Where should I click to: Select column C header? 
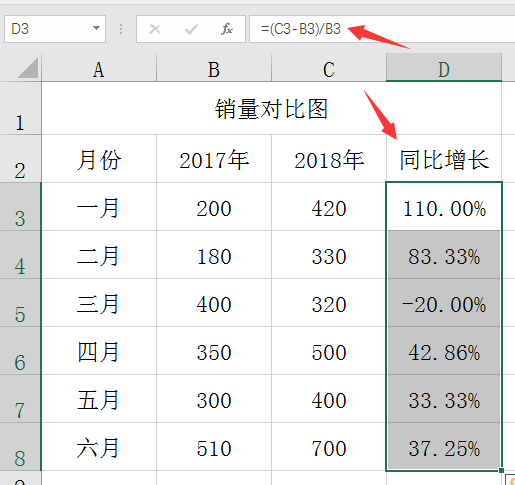329,68
